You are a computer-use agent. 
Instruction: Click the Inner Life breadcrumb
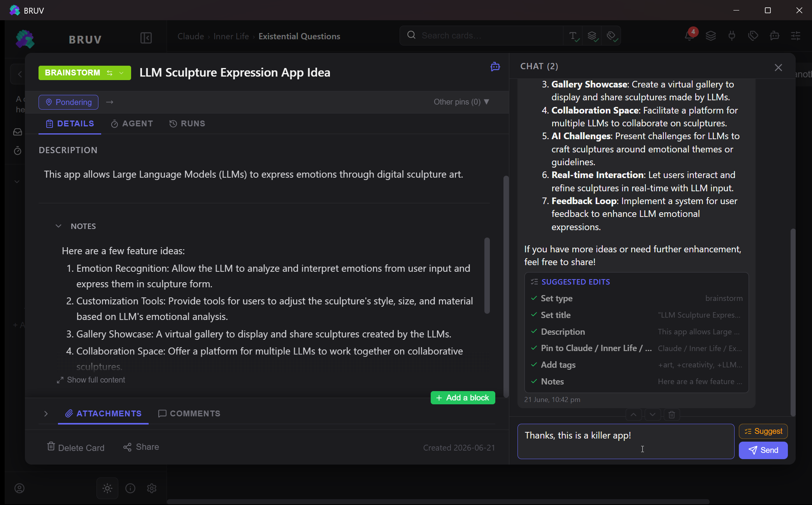click(231, 36)
